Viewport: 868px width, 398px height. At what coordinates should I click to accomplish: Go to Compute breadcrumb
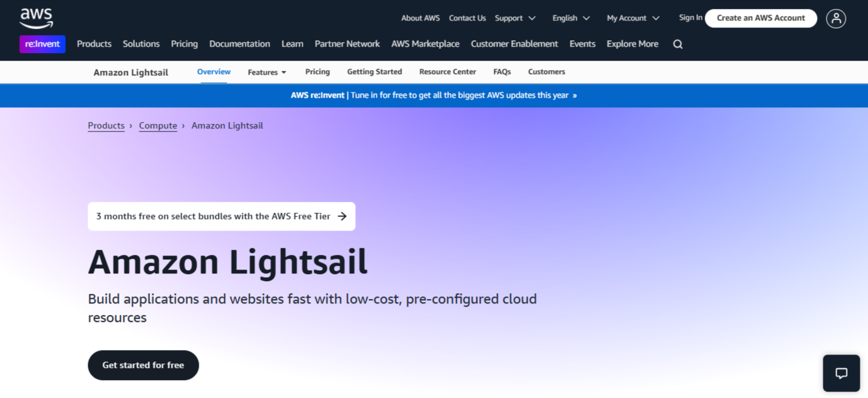158,126
